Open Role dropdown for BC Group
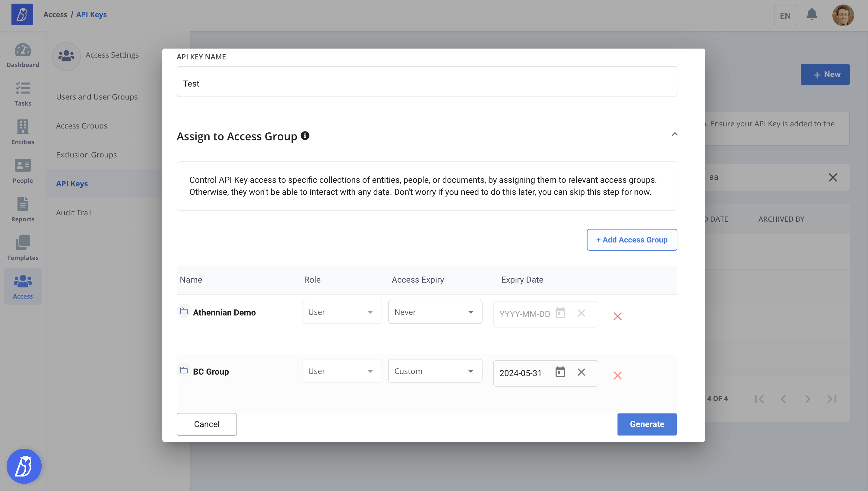The image size is (868, 491). pyautogui.click(x=341, y=371)
